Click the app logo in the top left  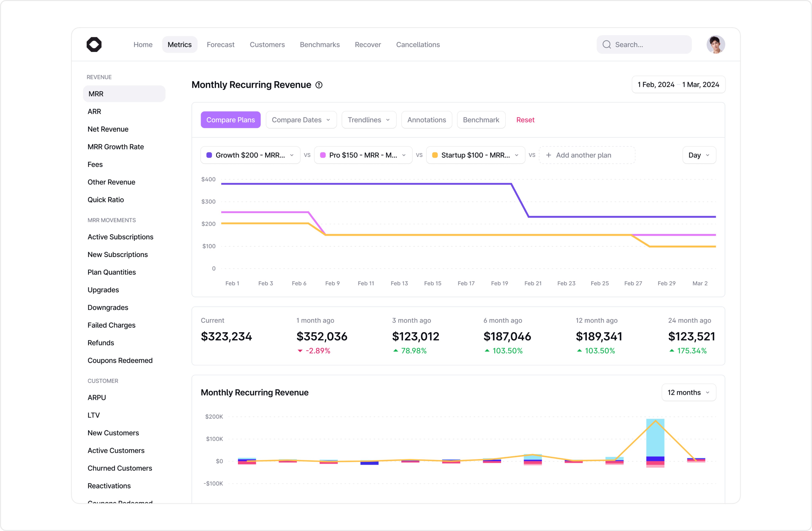(94, 44)
